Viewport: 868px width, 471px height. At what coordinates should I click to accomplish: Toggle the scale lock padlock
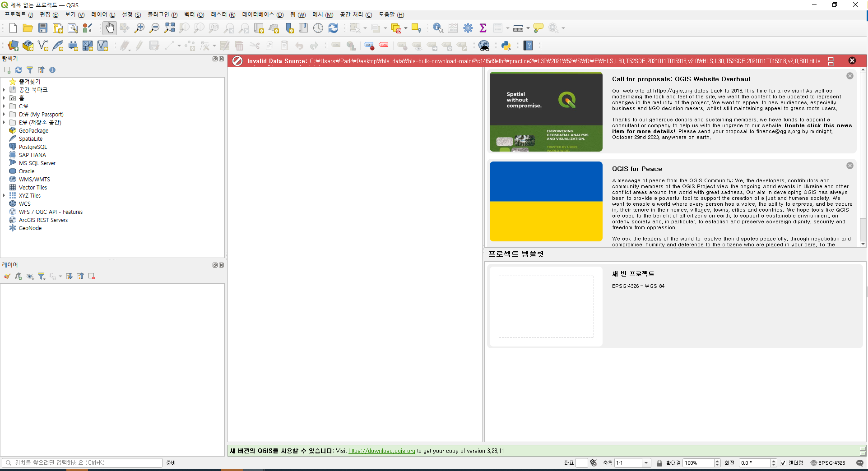[659, 463]
